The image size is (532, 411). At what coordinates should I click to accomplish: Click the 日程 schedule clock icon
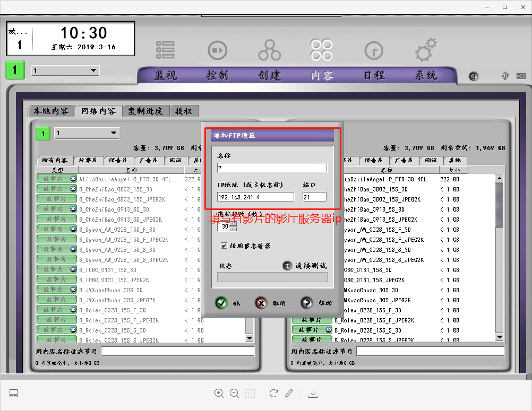pos(374,50)
